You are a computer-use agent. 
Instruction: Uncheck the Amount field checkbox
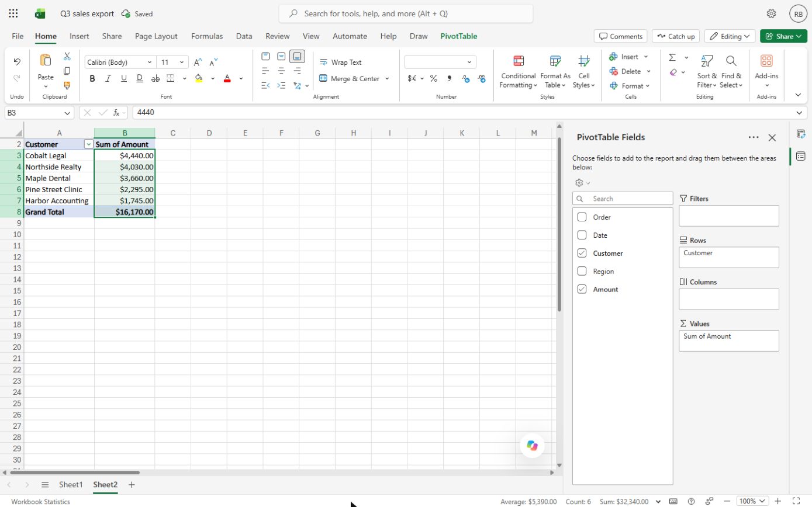click(582, 289)
